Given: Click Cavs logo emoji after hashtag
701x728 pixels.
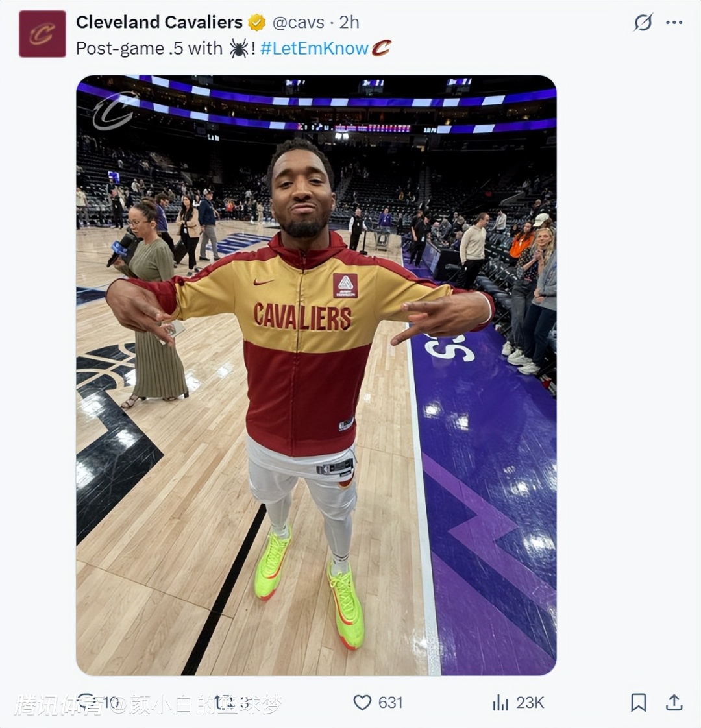Looking at the screenshot, I should tap(381, 48).
